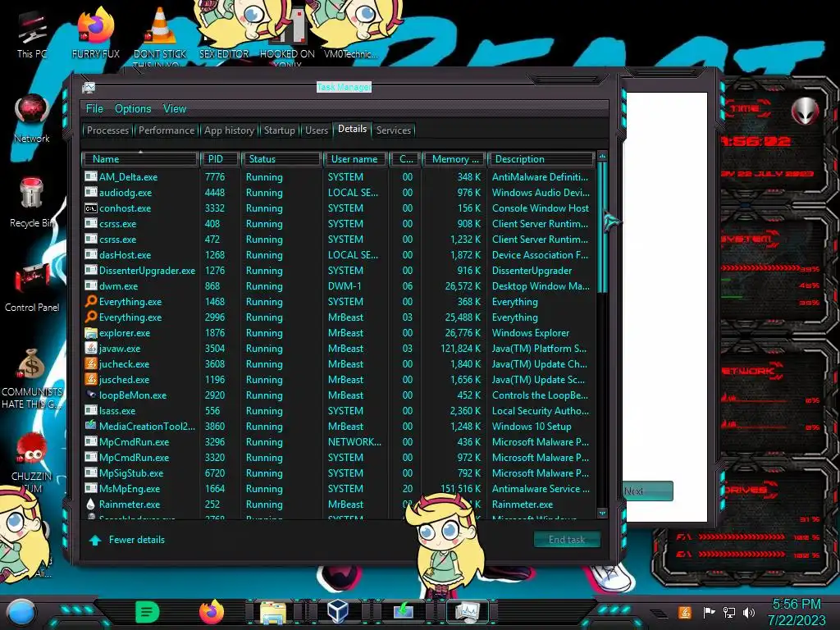Screen dimensions: 840x630
Task: Switch to the Users tab
Action: pos(316,130)
